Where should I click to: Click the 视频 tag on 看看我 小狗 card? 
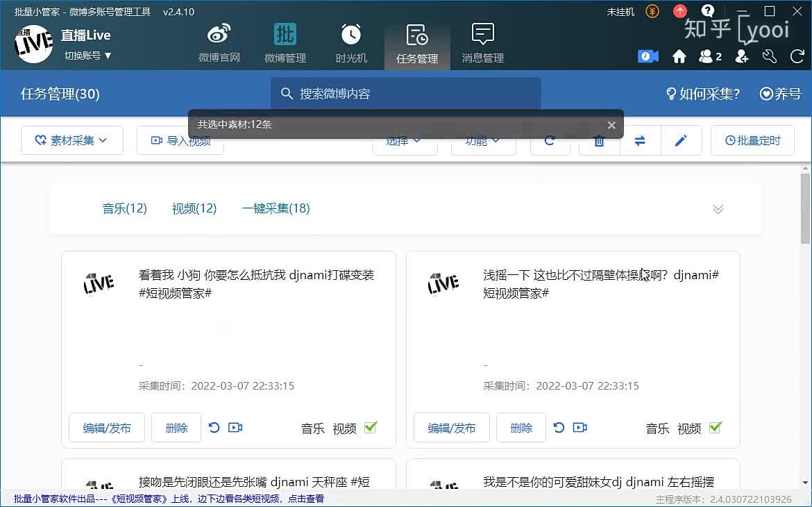344,429
